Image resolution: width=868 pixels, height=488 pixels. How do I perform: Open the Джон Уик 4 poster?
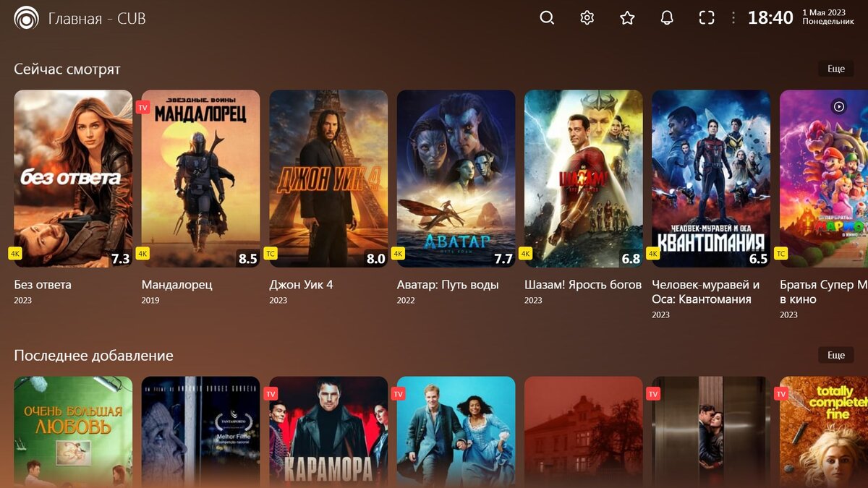[x=328, y=179]
